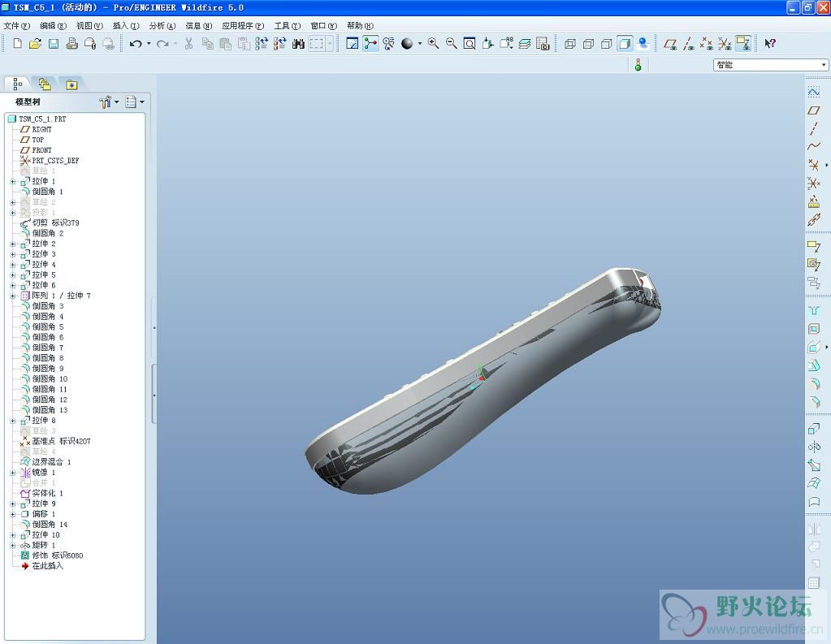Switch to the Folder Browser navigator tab
The width and height of the screenshot is (831, 644).
pyautogui.click(x=45, y=84)
